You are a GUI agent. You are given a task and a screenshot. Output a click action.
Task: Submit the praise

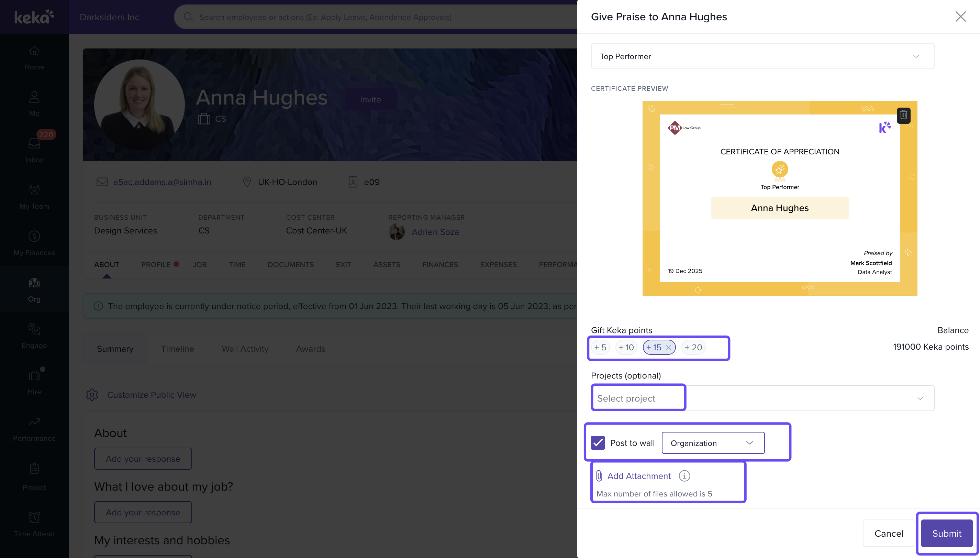point(946,533)
